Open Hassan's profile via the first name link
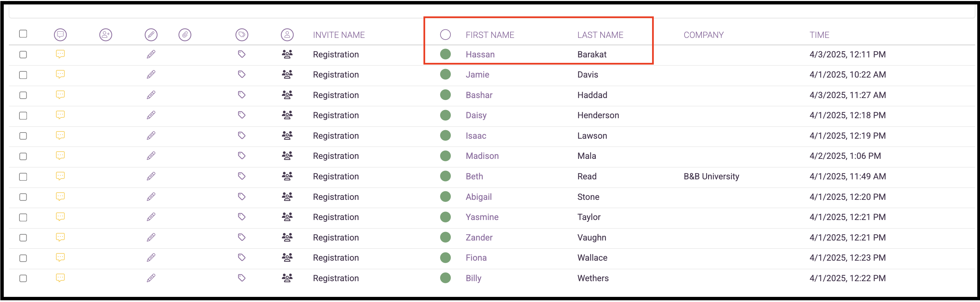 [x=480, y=54]
